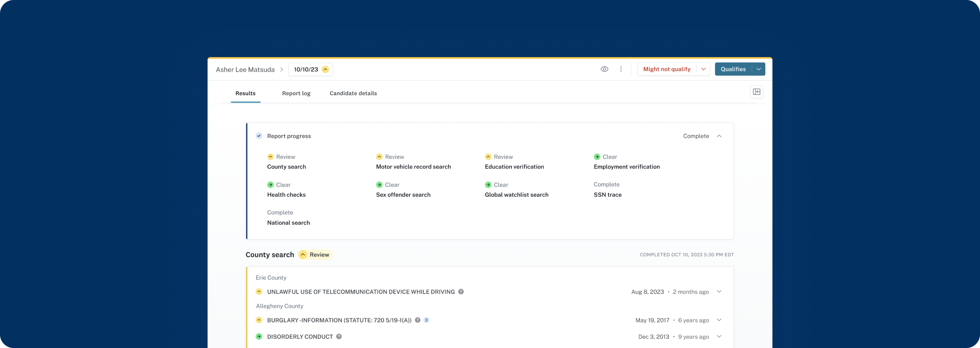Click the checkmark icon beside Report progress
The width and height of the screenshot is (980, 348).
click(259, 136)
